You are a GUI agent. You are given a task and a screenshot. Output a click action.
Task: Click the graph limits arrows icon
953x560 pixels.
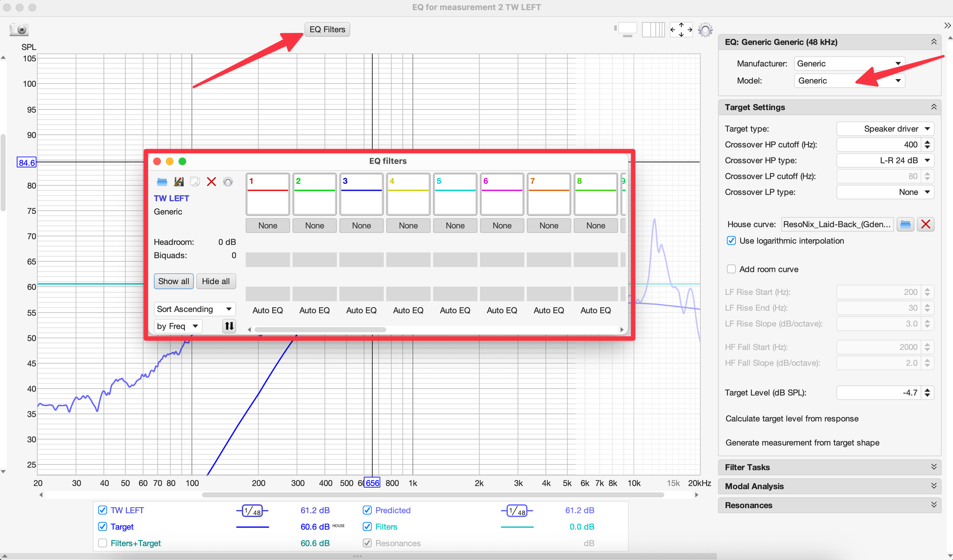tap(681, 30)
